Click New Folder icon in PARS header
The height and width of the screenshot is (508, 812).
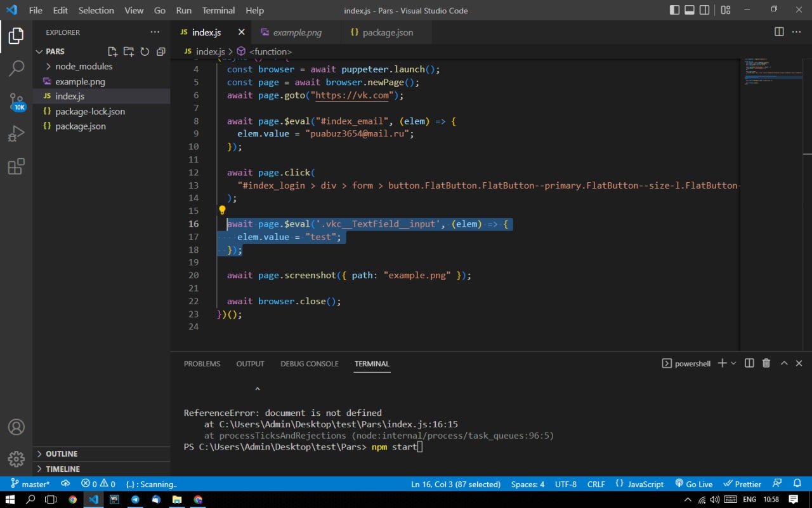[x=129, y=51]
